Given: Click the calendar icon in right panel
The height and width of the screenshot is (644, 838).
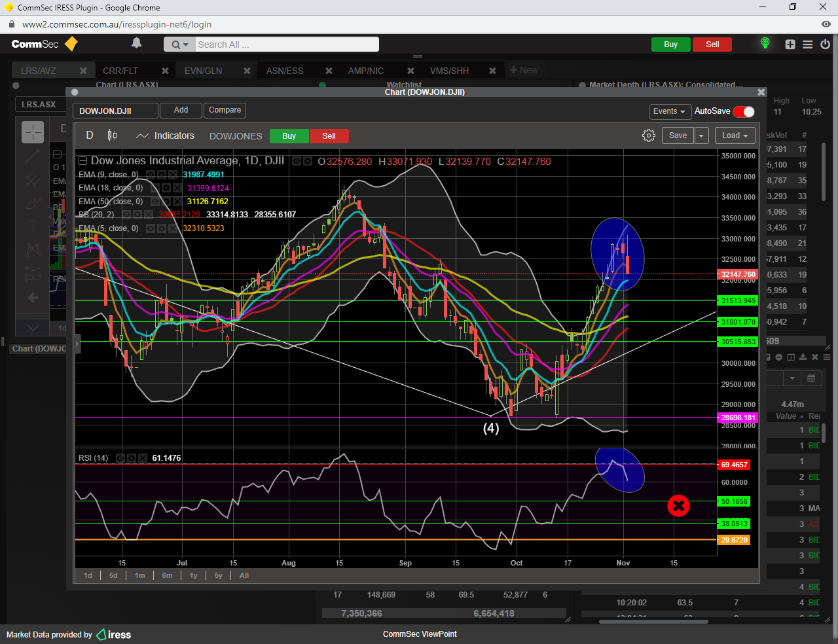Looking at the screenshot, I should (x=811, y=378).
